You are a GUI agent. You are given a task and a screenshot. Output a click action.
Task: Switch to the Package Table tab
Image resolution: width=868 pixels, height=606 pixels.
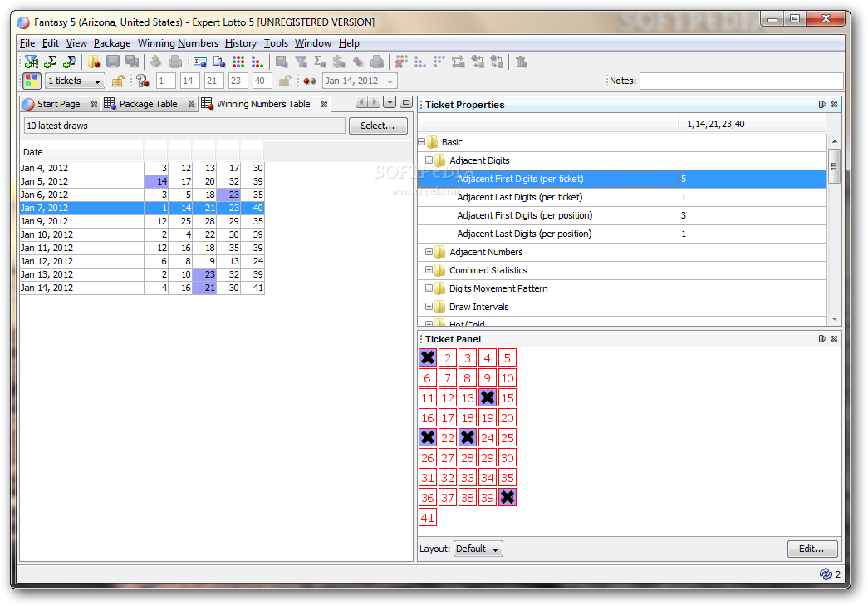coord(148,104)
